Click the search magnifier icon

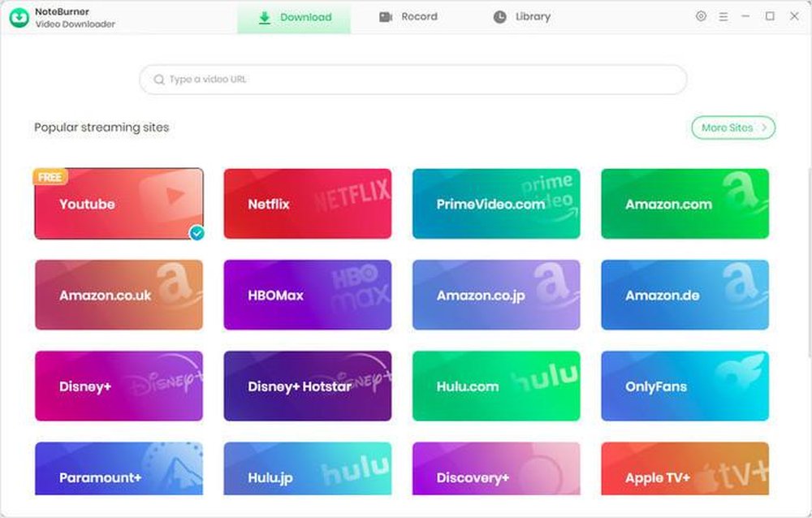(x=159, y=80)
